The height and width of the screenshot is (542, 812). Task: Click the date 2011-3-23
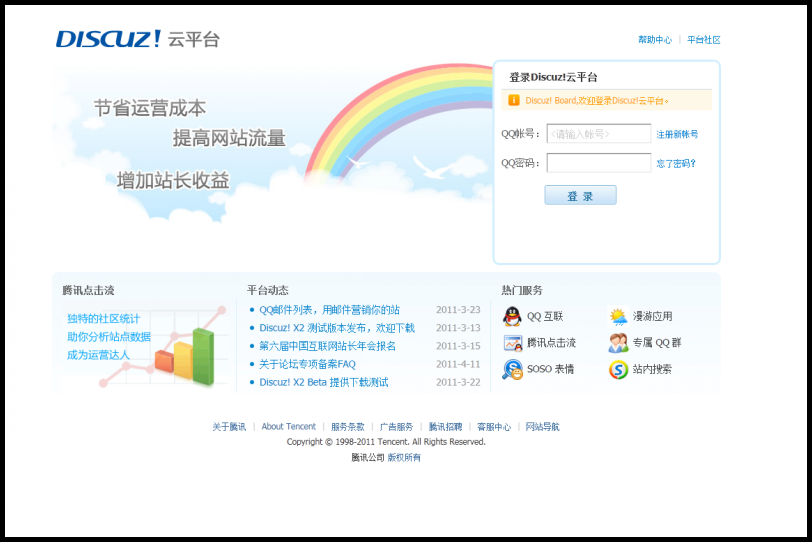(x=458, y=310)
